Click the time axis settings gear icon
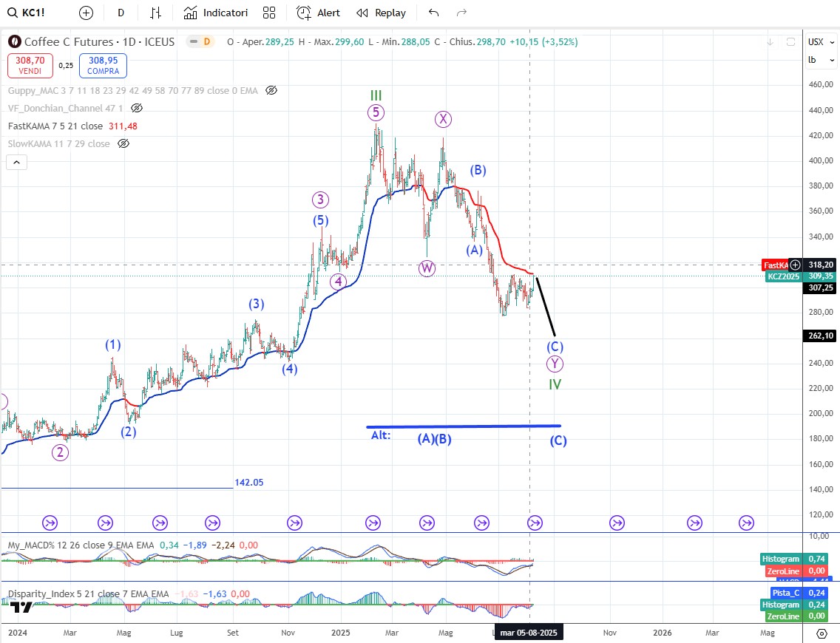Image resolution: width=840 pixels, height=643 pixels. (x=822, y=633)
